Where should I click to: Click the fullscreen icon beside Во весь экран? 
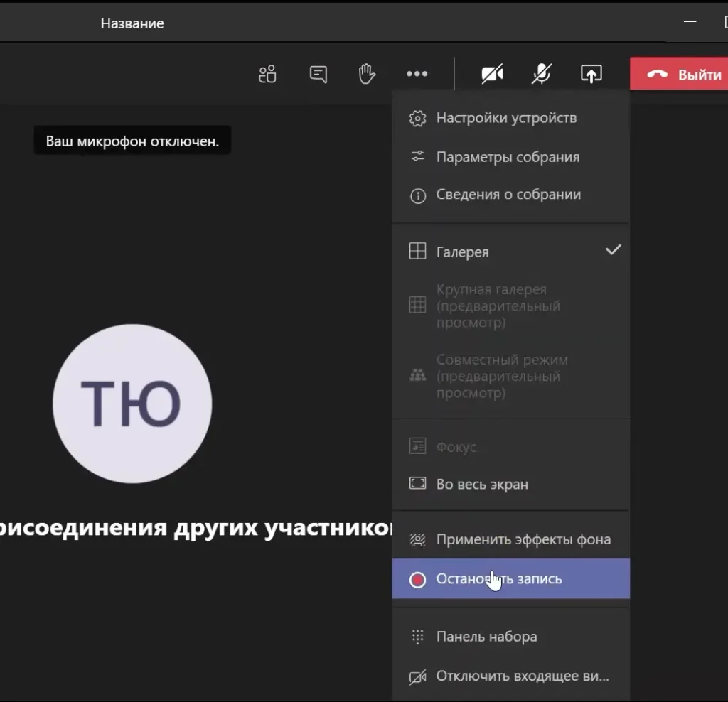click(x=417, y=483)
